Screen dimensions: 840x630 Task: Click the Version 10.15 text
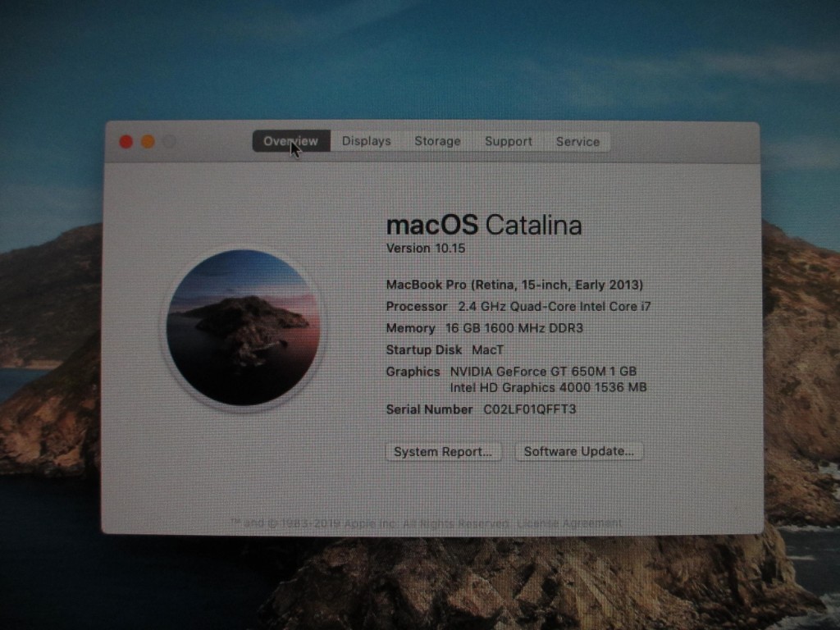[426, 249]
